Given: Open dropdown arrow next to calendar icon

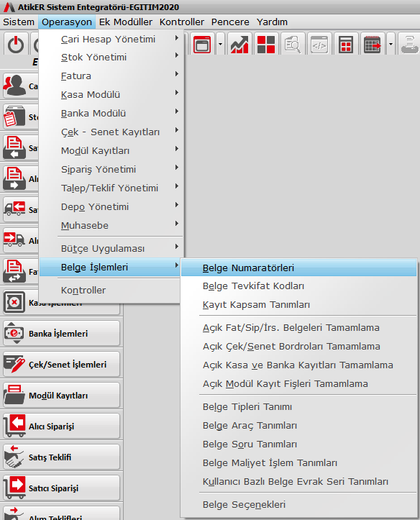Looking at the screenshot, I should (391, 44).
